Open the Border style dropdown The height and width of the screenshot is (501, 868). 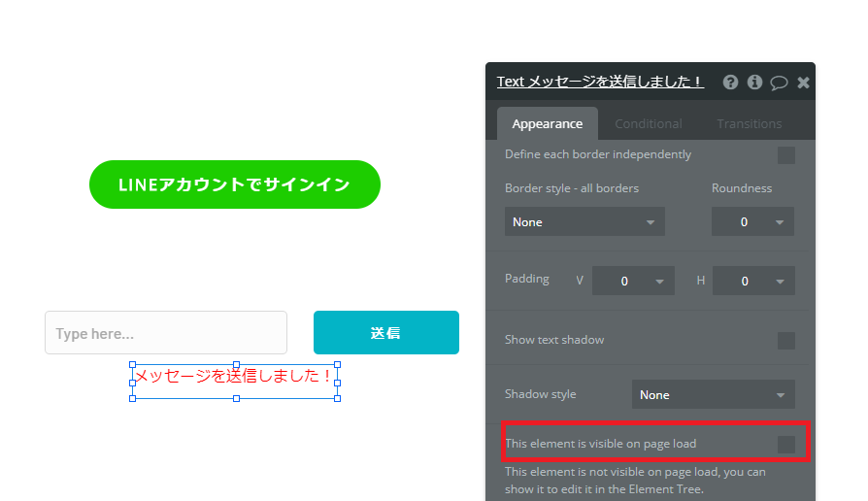pos(584,222)
